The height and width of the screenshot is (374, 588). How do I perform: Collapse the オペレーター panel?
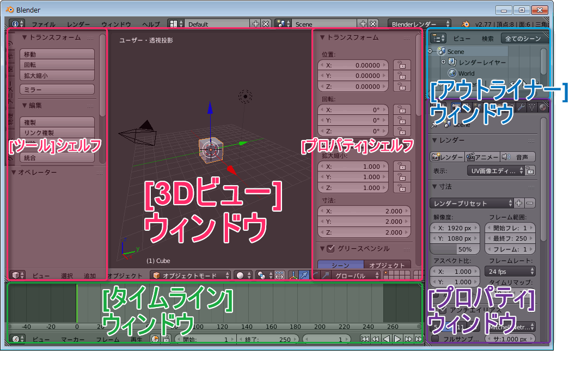(14, 172)
